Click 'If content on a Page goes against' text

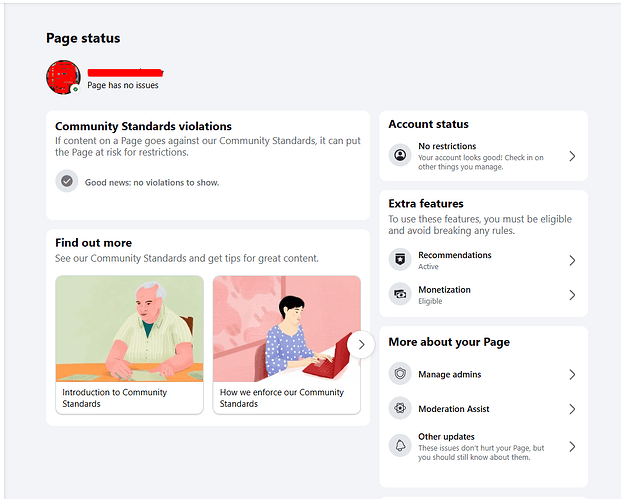[208, 147]
